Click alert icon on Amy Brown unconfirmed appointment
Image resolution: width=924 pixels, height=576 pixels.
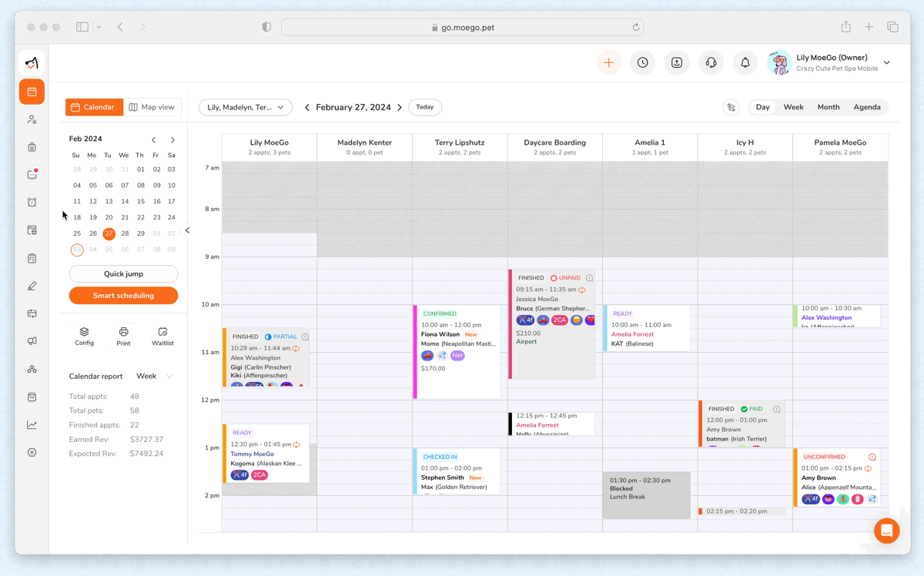[872, 457]
